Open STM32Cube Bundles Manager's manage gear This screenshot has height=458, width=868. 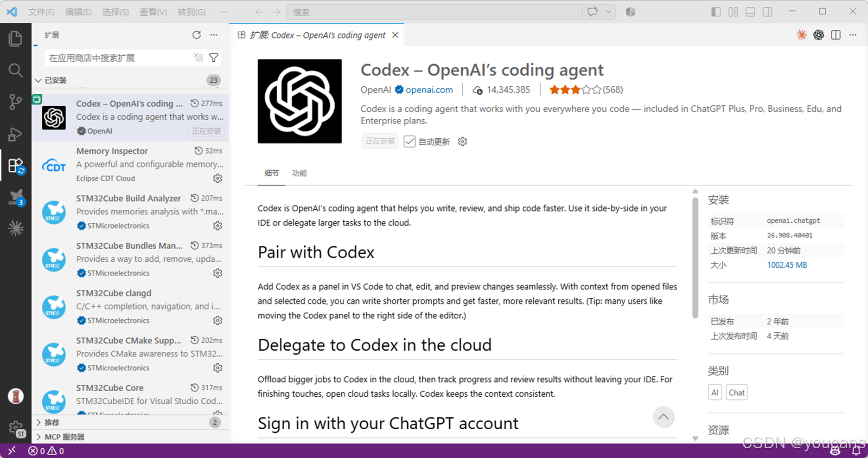click(217, 273)
